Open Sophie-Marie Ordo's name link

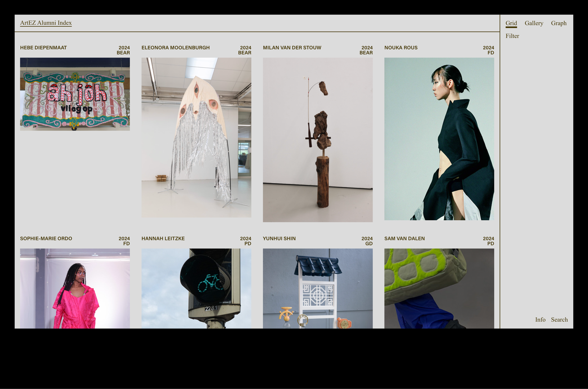[46, 238]
